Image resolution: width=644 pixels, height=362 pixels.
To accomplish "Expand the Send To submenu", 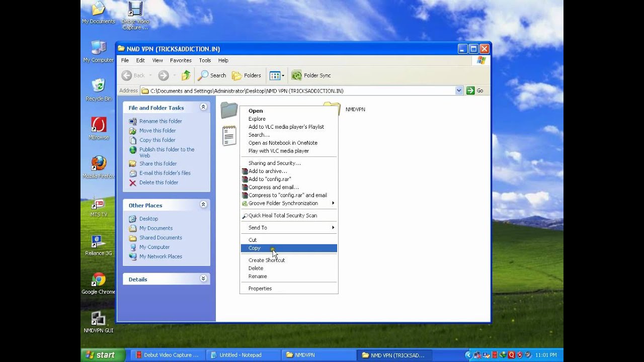I will [289, 228].
